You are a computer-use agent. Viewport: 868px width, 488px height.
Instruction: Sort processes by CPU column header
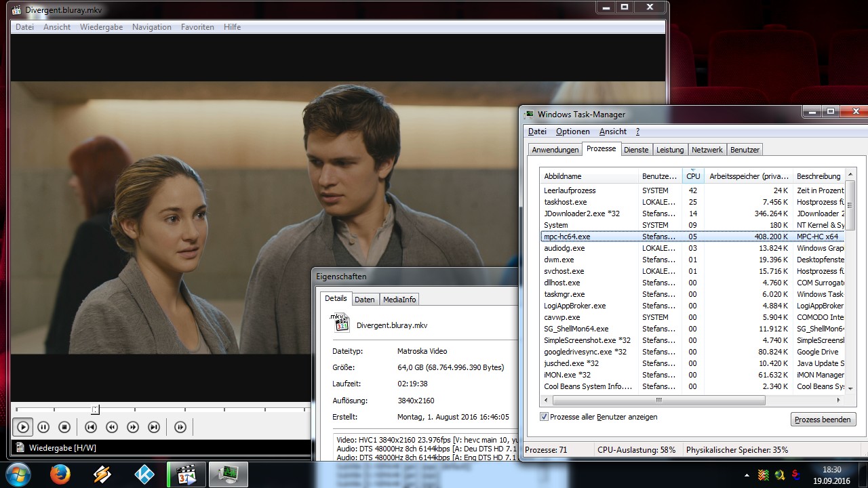point(693,176)
